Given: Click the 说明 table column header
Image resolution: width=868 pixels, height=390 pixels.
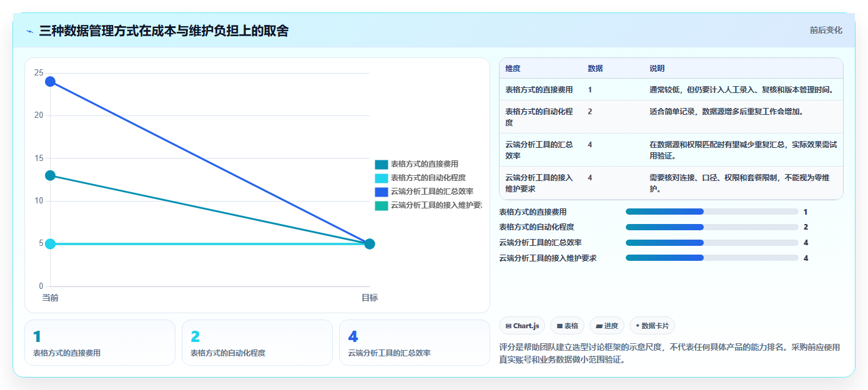Looking at the screenshot, I should point(657,69).
